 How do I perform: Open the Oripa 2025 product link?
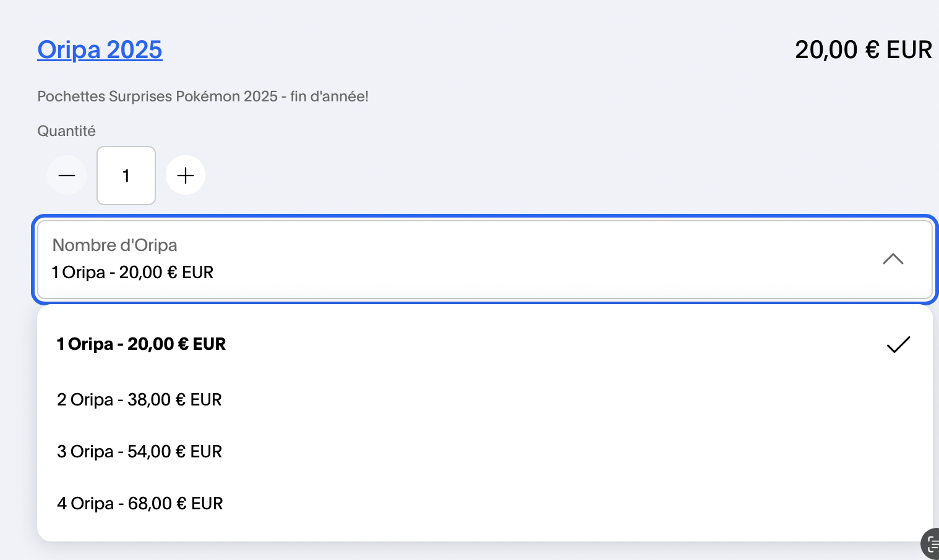[100, 49]
